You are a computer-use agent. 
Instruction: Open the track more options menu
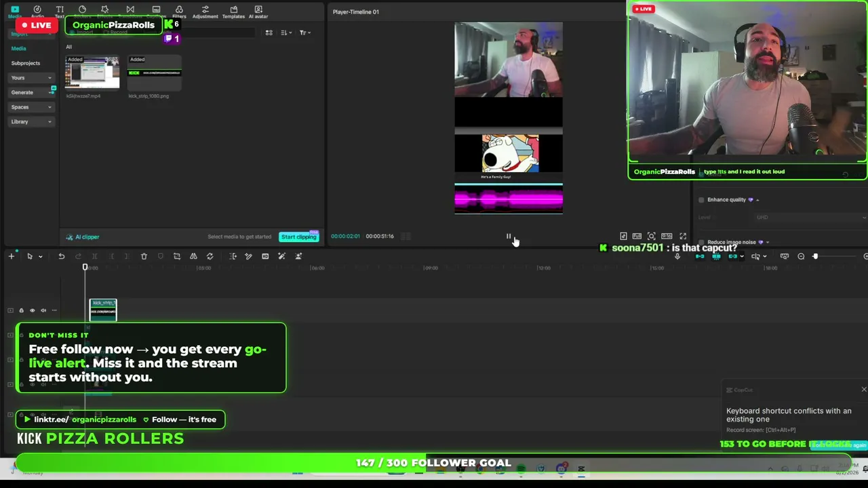coord(54,310)
